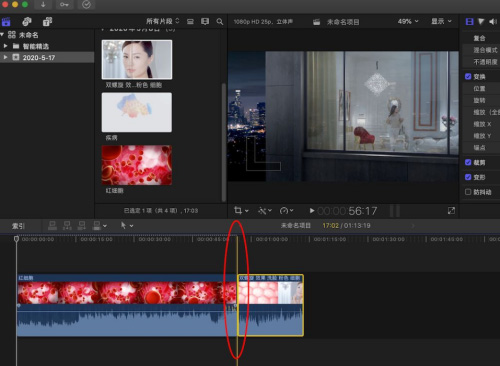
Task: Select the red blood cells clip thumbnail
Action: pos(137,165)
